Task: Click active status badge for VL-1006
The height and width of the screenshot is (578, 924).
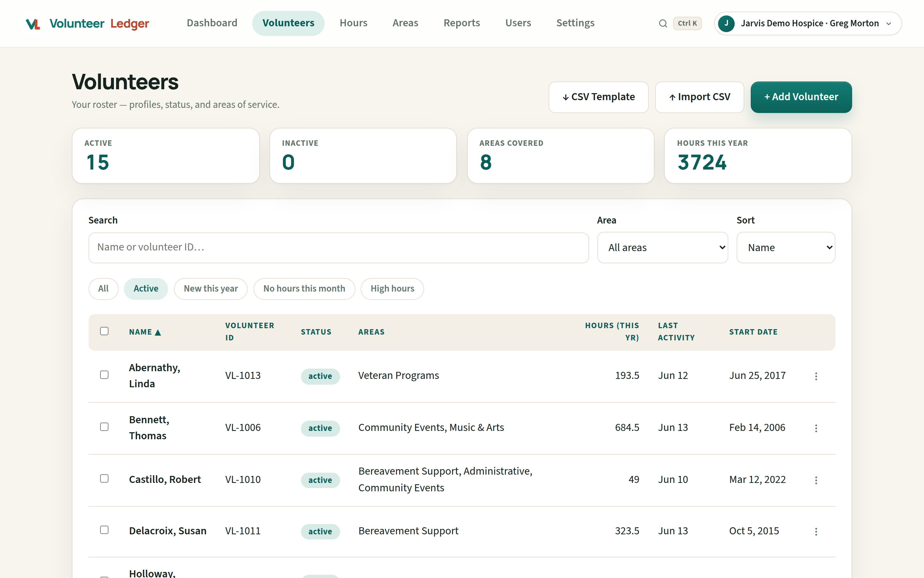Action: [x=320, y=428]
